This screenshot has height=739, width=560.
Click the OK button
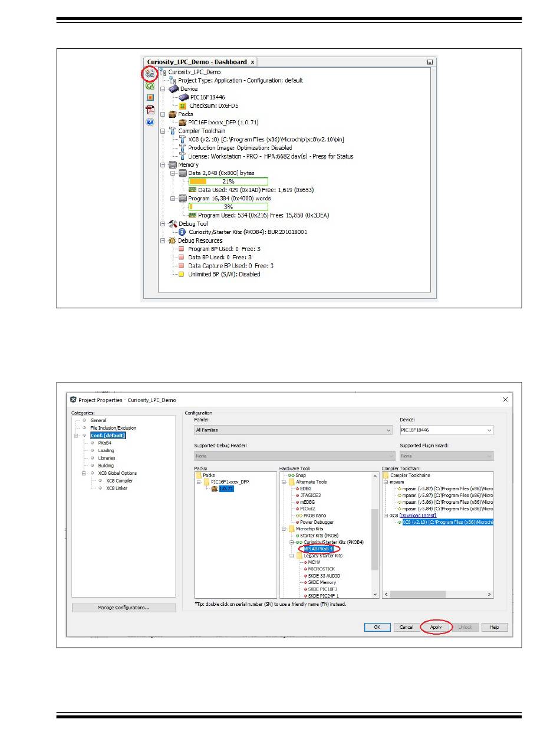[x=377, y=627]
